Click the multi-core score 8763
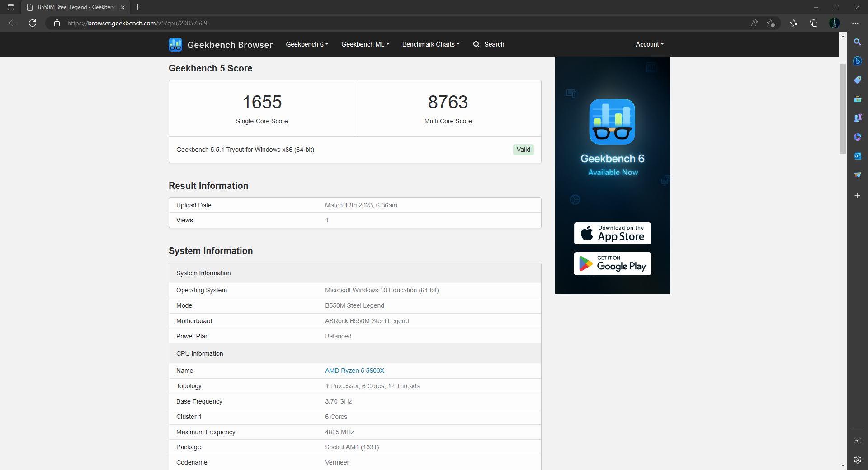This screenshot has height=470, width=868. pyautogui.click(x=448, y=102)
